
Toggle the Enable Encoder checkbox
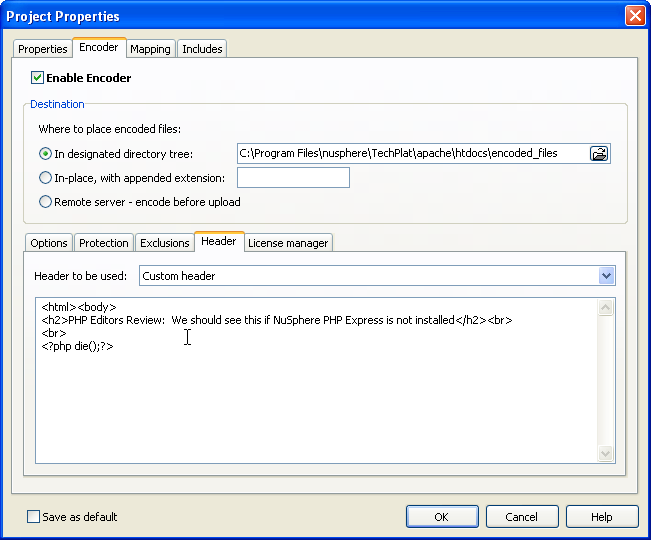[38, 78]
